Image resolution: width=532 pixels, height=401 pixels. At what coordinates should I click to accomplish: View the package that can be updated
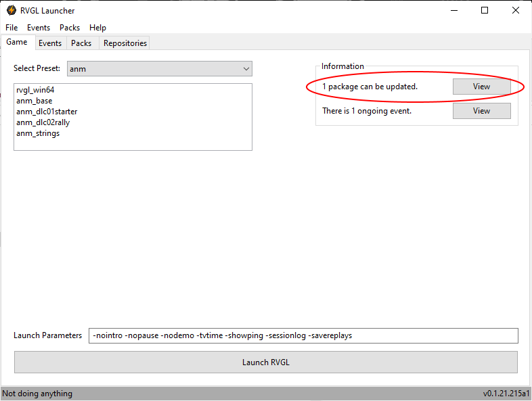click(482, 87)
